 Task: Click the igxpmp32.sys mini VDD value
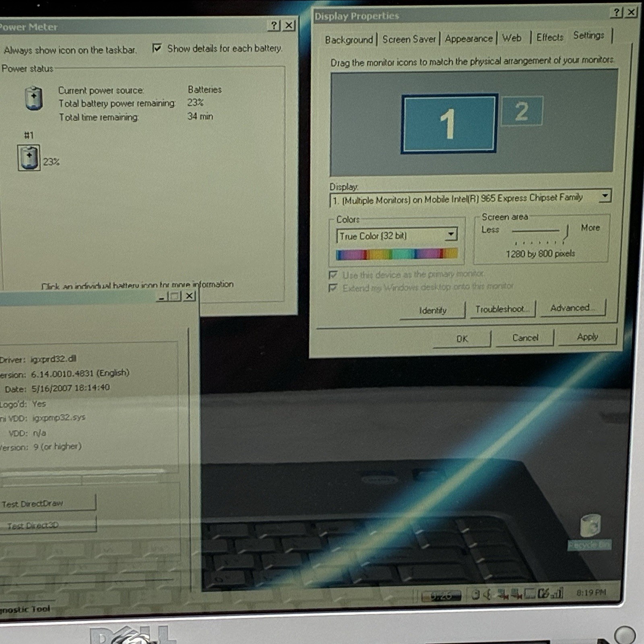click(x=59, y=417)
